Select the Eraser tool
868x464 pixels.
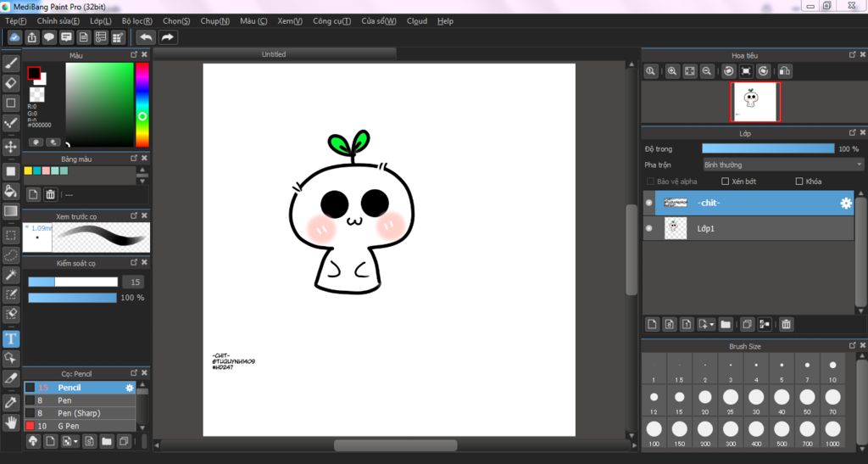[10, 83]
